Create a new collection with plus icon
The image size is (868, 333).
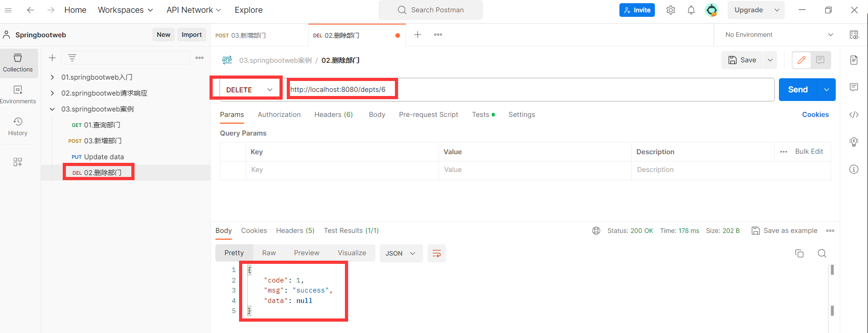[52, 58]
